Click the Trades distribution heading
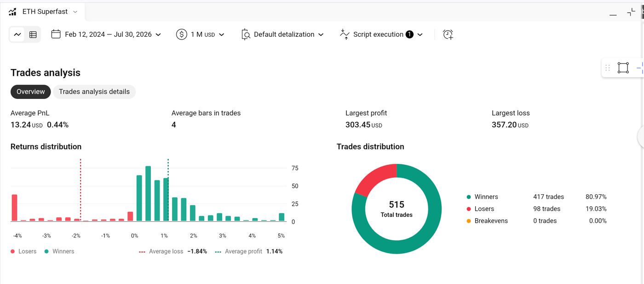Screen dimensions: 644x284 370,147
